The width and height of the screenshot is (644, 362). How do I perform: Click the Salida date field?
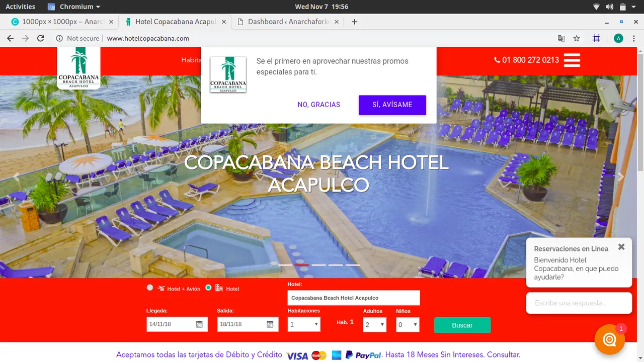pyautogui.click(x=248, y=324)
